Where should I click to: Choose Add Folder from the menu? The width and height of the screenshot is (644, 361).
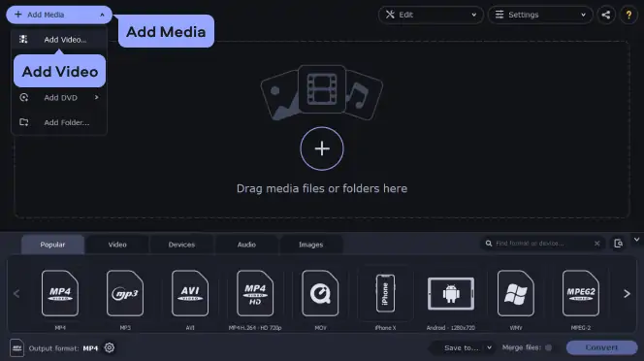click(59, 122)
